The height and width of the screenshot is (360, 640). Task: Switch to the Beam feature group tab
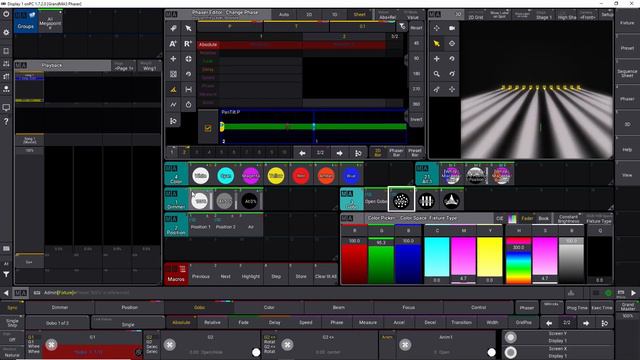tap(339, 307)
